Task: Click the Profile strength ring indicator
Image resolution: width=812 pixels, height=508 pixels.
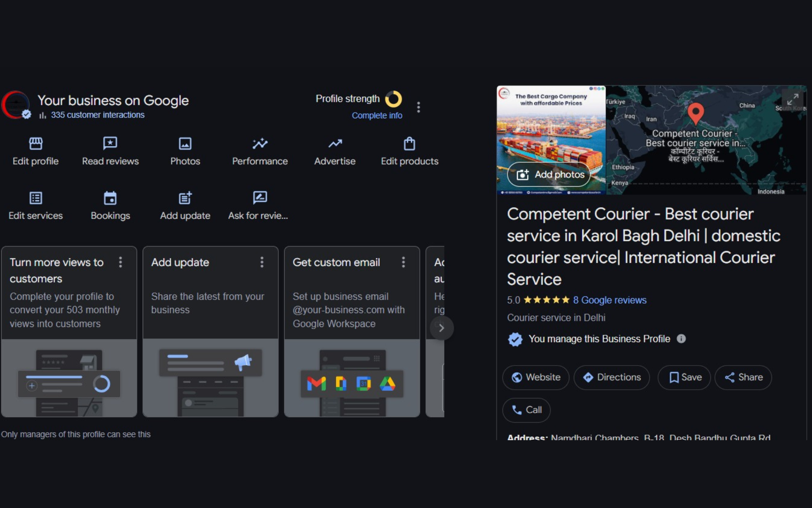Action: click(393, 99)
